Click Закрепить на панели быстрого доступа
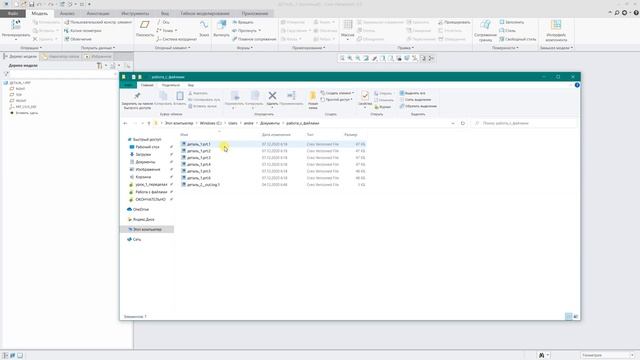The height and width of the screenshot is (360, 640). click(x=137, y=100)
